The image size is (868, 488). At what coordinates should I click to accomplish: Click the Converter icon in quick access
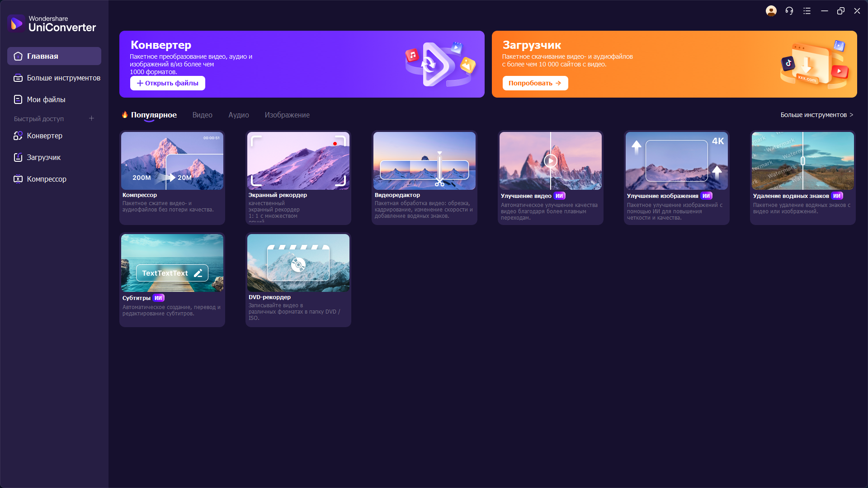pos(18,136)
